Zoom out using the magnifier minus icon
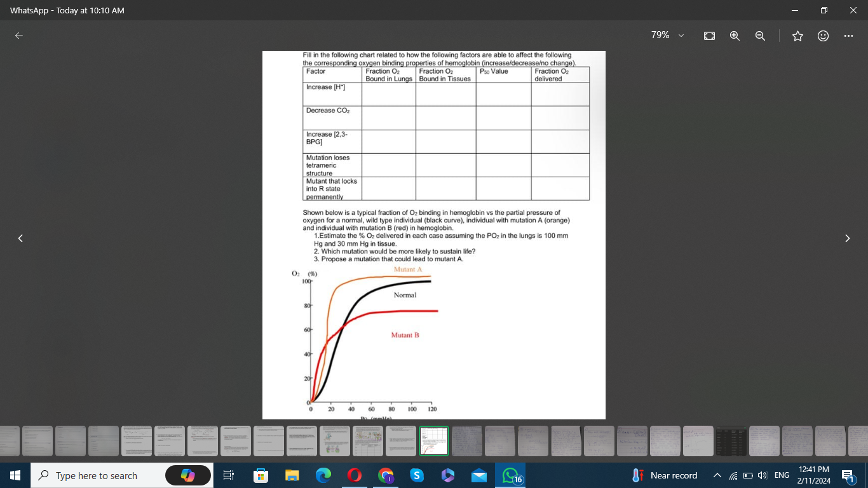This screenshot has width=868, height=488. [x=760, y=36]
